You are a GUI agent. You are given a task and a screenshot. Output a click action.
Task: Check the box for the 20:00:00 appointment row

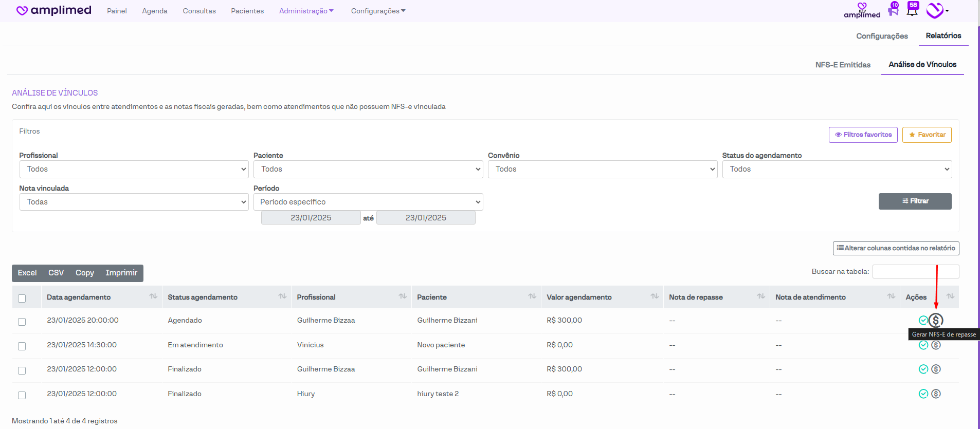[22, 322]
